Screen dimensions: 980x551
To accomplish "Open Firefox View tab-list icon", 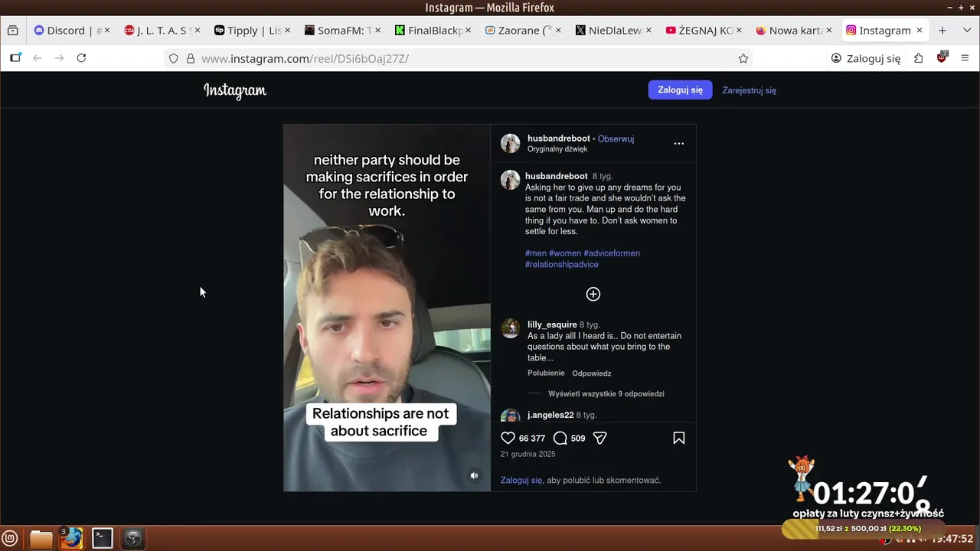I will (x=13, y=31).
